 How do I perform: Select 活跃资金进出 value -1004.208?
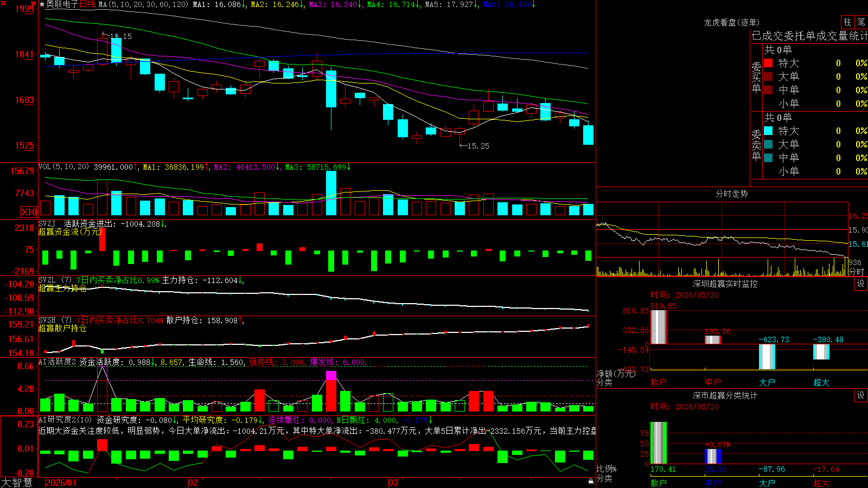113,223
